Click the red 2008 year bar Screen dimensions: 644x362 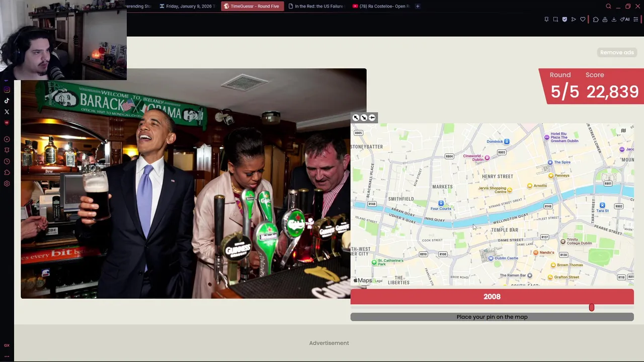point(492,297)
